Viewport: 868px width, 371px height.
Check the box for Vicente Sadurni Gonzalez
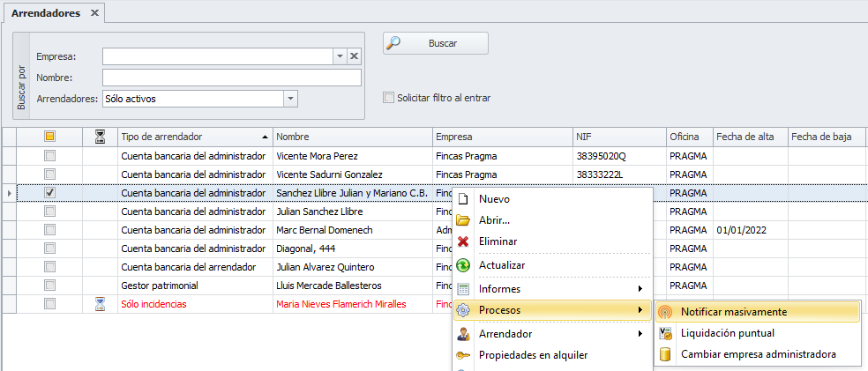pos(49,174)
